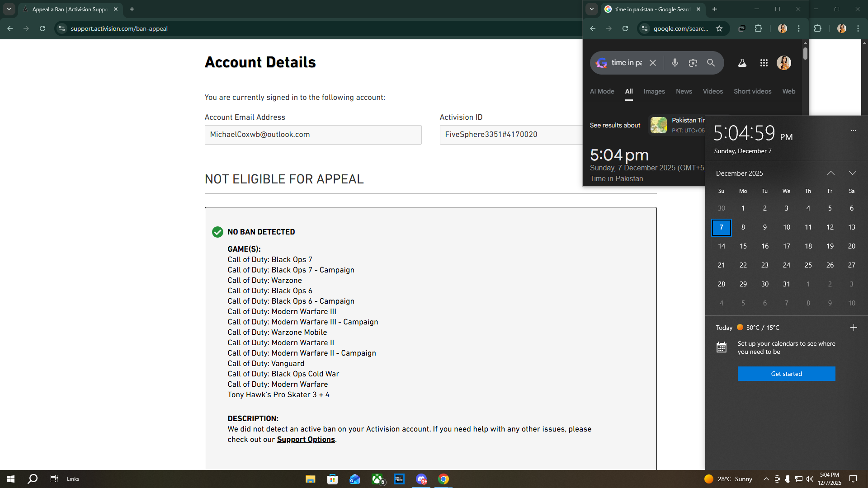Open a new tab beside Appeal a Ban
868x488 pixels.
coord(132,9)
